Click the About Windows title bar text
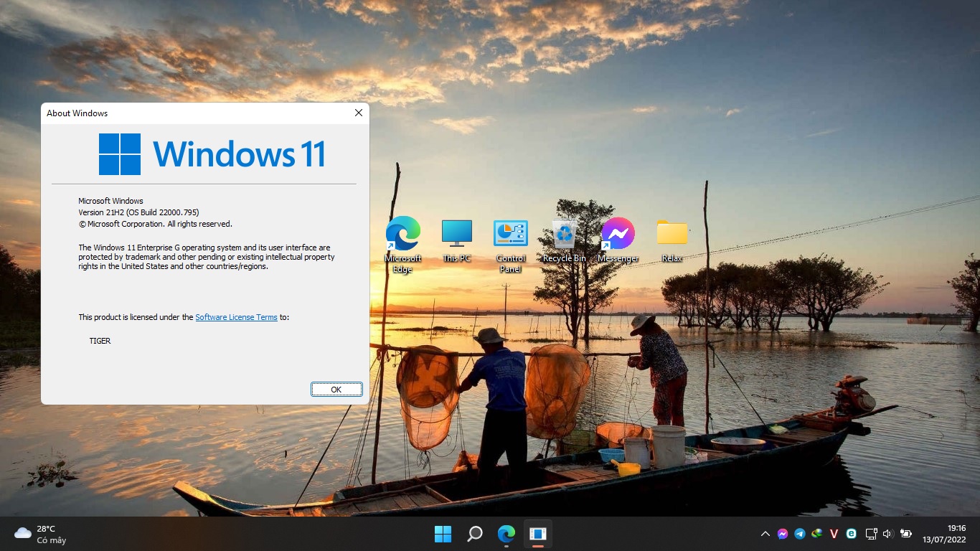The width and height of the screenshot is (980, 551). click(77, 113)
